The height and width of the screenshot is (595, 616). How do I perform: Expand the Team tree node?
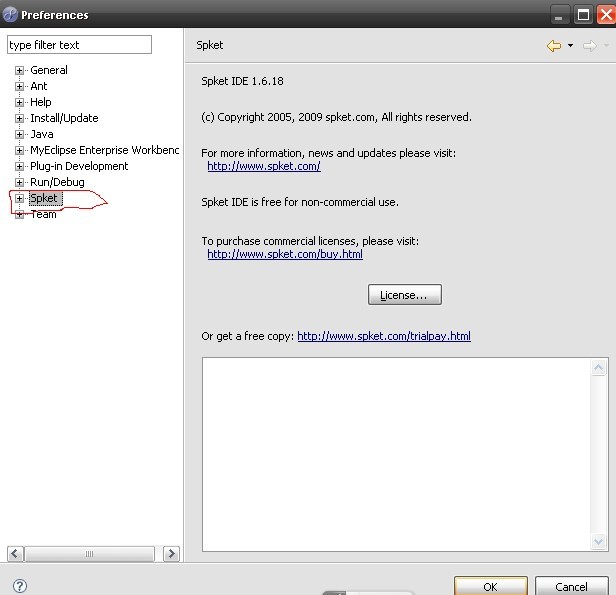pyautogui.click(x=19, y=214)
